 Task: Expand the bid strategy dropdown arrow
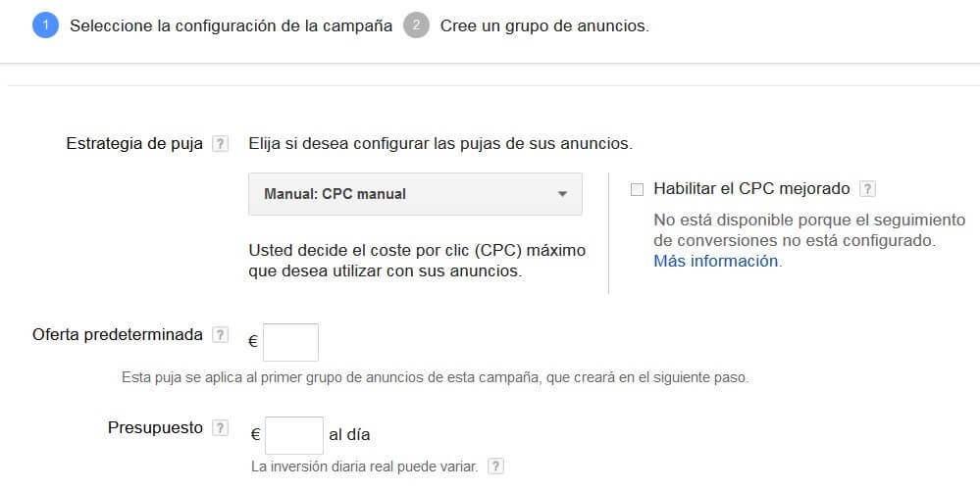click(562, 194)
